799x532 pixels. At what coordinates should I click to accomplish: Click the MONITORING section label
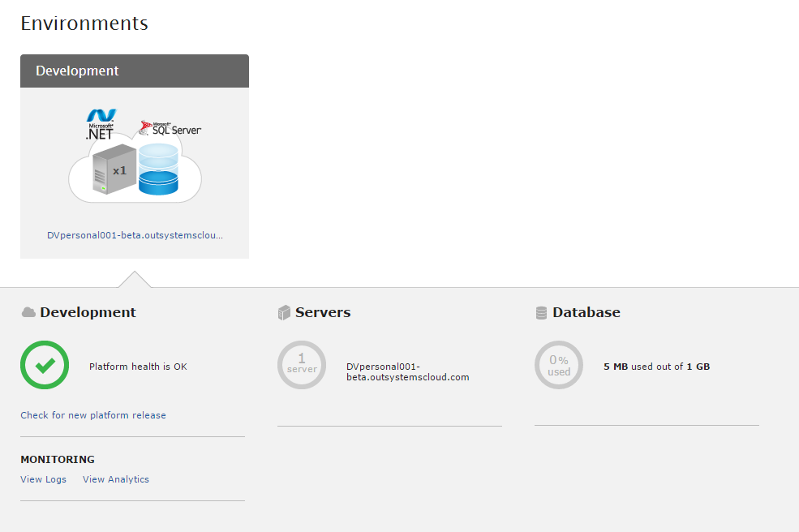[57, 459]
